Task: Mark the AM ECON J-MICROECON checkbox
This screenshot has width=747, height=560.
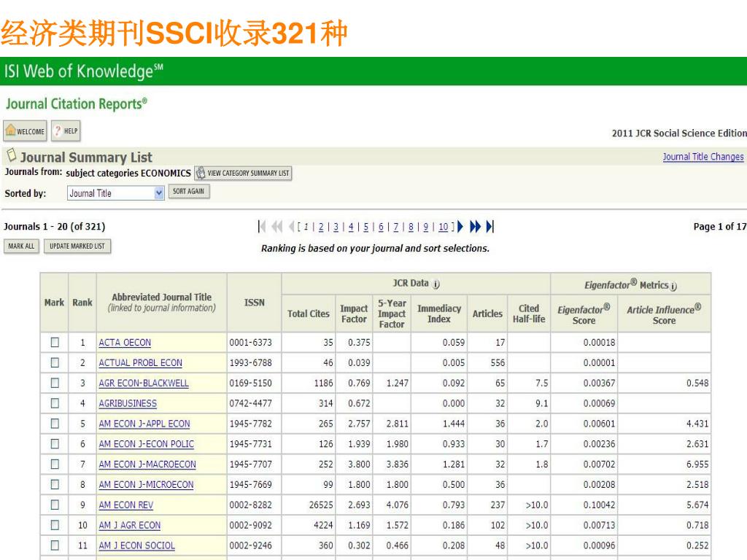Action: click(x=55, y=484)
